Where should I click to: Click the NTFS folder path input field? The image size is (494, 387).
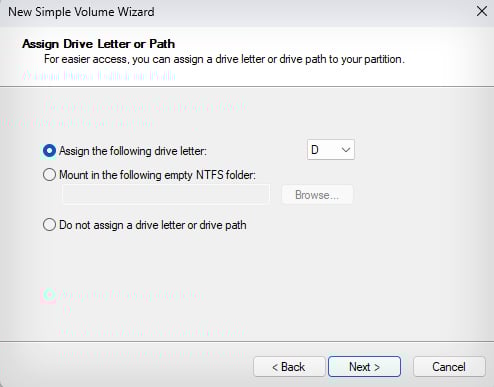[166, 194]
